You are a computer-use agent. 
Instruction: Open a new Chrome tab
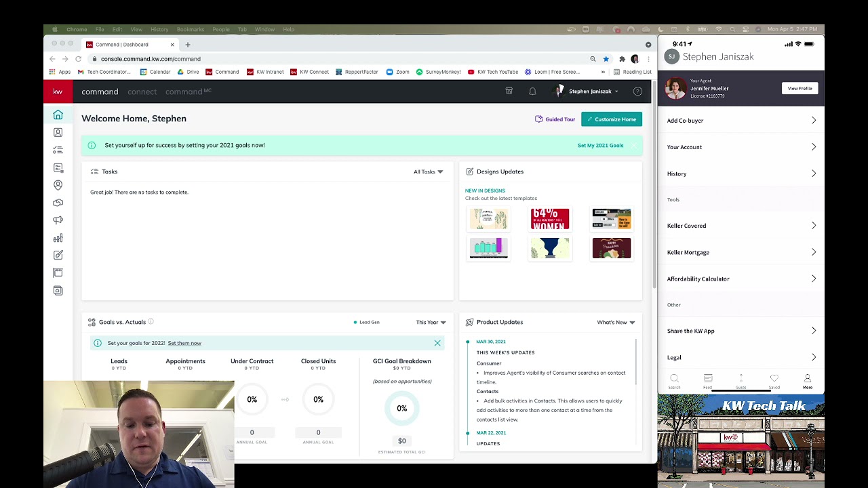click(x=188, y=45)
